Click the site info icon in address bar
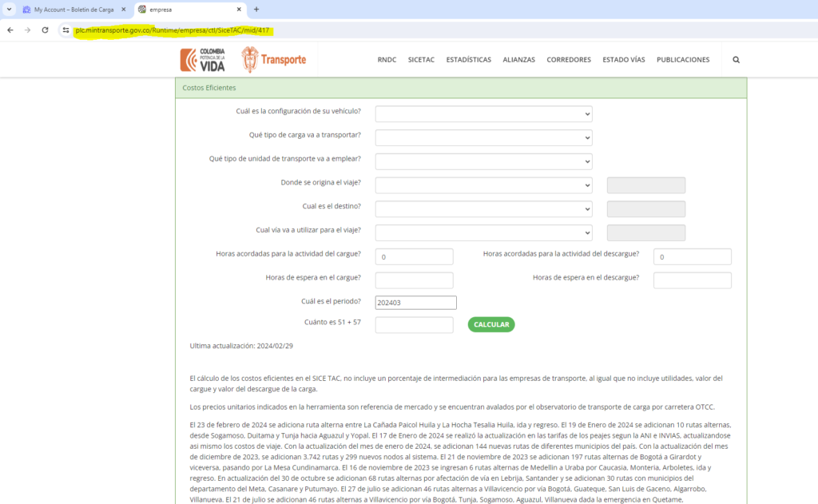Viewport: 818px width, 504px height. coord(66,30)
